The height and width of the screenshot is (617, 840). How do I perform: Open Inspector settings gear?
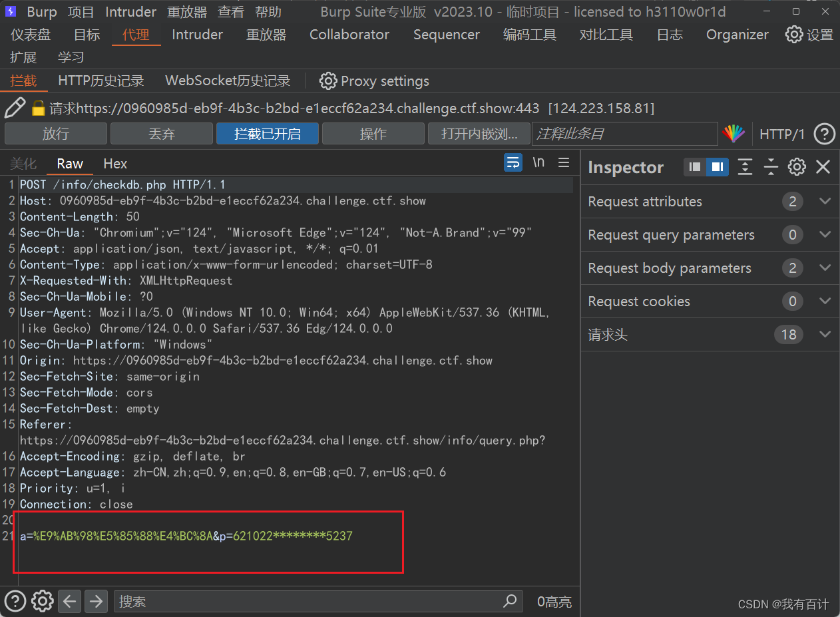(x=797, y=167)
